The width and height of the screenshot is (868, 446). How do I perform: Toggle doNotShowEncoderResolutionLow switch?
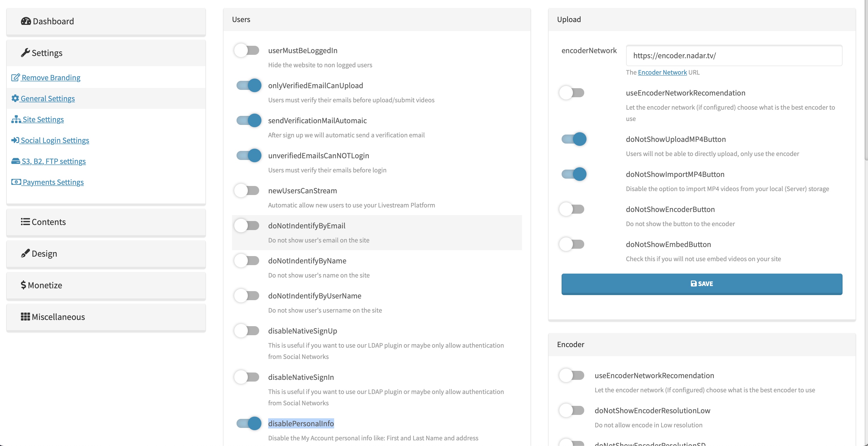572,410
